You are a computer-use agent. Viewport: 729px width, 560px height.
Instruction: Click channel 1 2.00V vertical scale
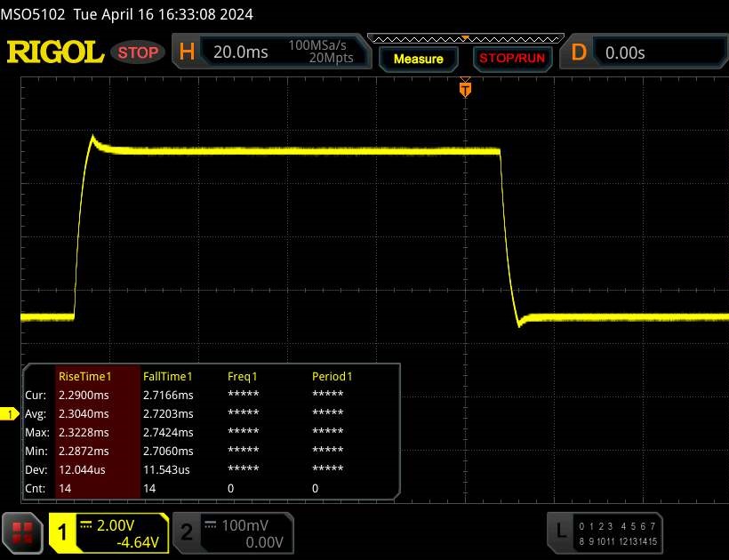pyautogui.click(x=116, y=525)
